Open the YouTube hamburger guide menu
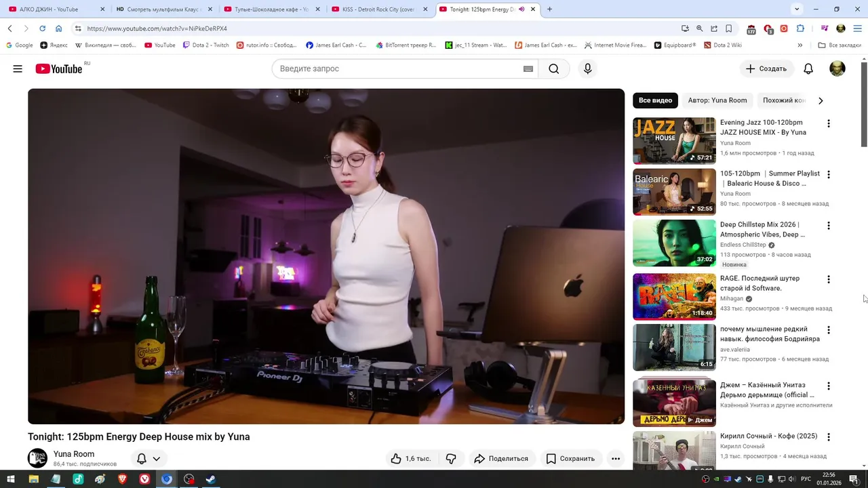 tap(18, 68)
